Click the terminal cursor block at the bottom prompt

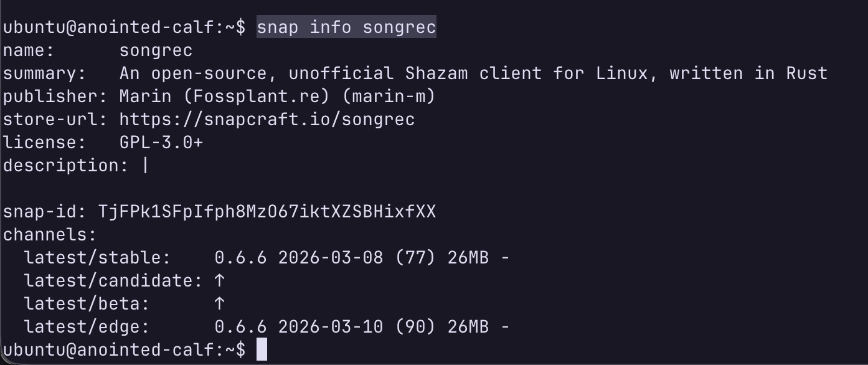[x=262, y=349]
